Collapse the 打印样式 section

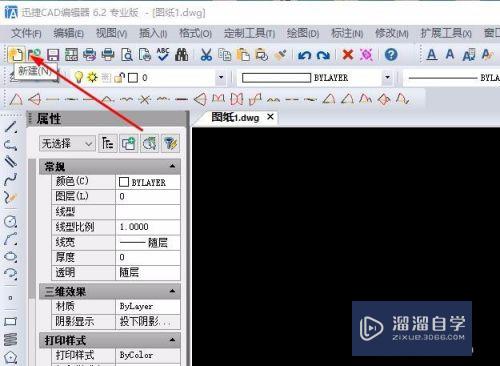[172, 340]
